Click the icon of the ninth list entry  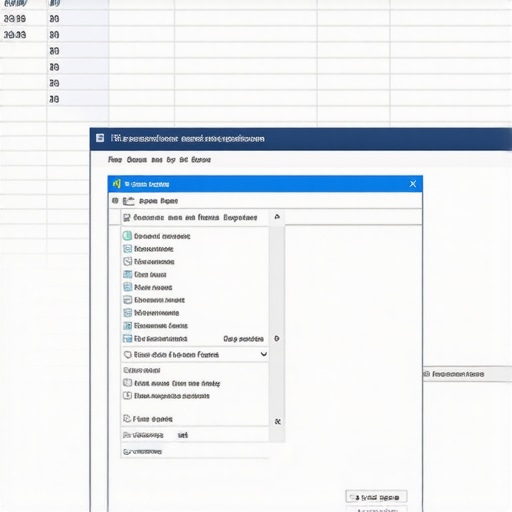click(127, 338)
